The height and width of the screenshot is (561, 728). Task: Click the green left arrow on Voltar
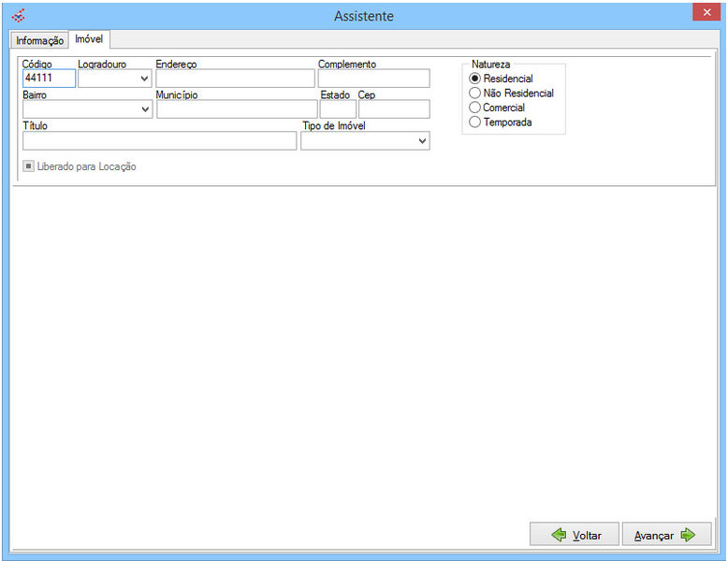click(559, 535)
